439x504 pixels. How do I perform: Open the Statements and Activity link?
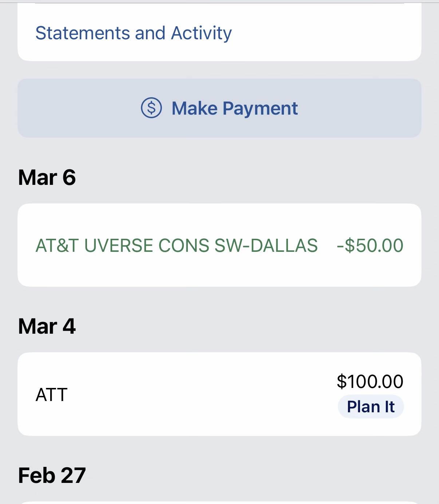[x=133, y=33]
